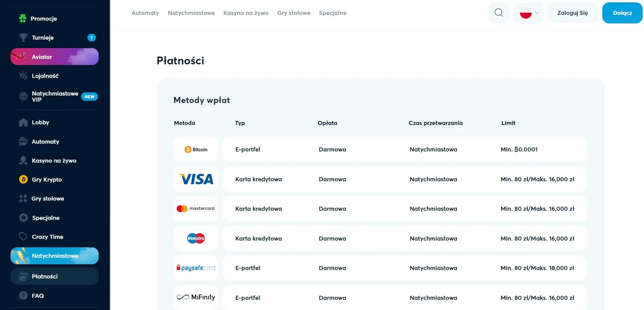Select the paysafecard payment logo
This screenshot has width=644, height=310.
[196, 268]
